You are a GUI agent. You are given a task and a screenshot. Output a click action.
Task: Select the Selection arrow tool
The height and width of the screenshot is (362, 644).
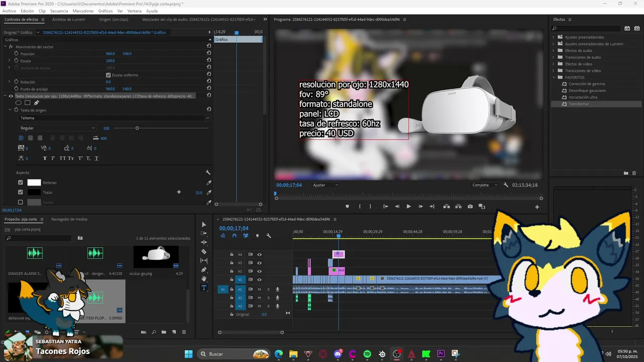204,224
